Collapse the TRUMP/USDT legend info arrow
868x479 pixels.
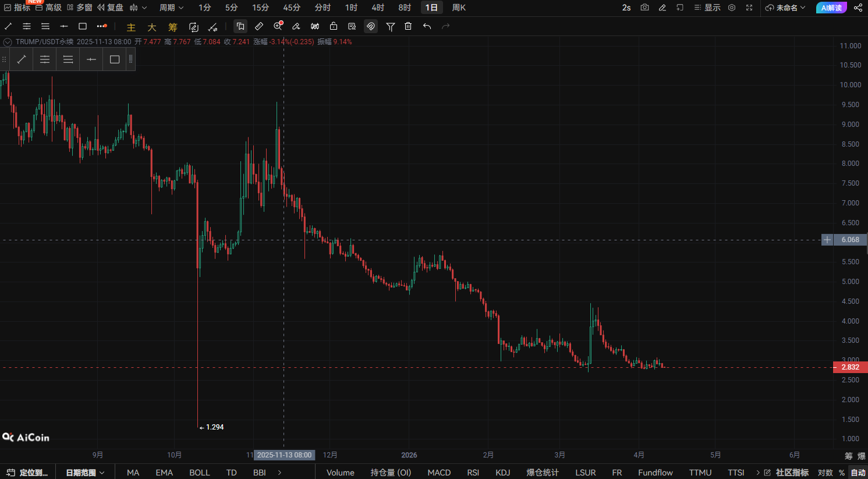pyautogui.click(x=8, y=42)
